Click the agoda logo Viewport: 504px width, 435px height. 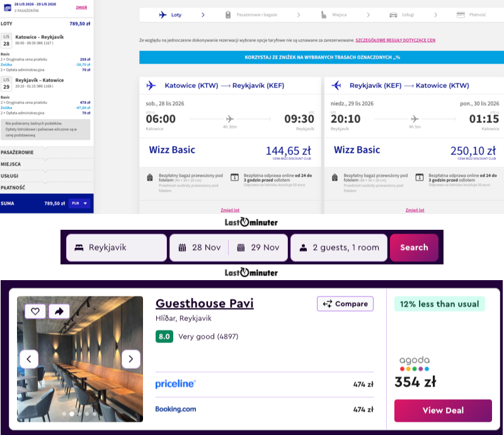pos(415,363)
